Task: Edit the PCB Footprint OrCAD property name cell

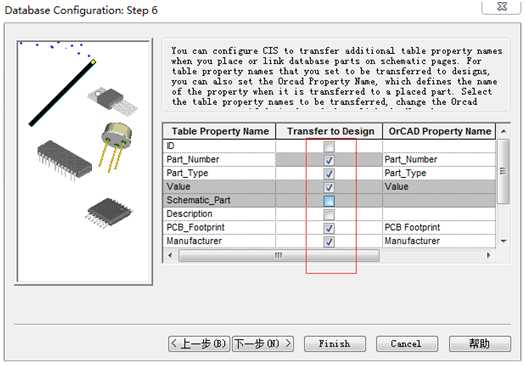Action: (439, 228)
